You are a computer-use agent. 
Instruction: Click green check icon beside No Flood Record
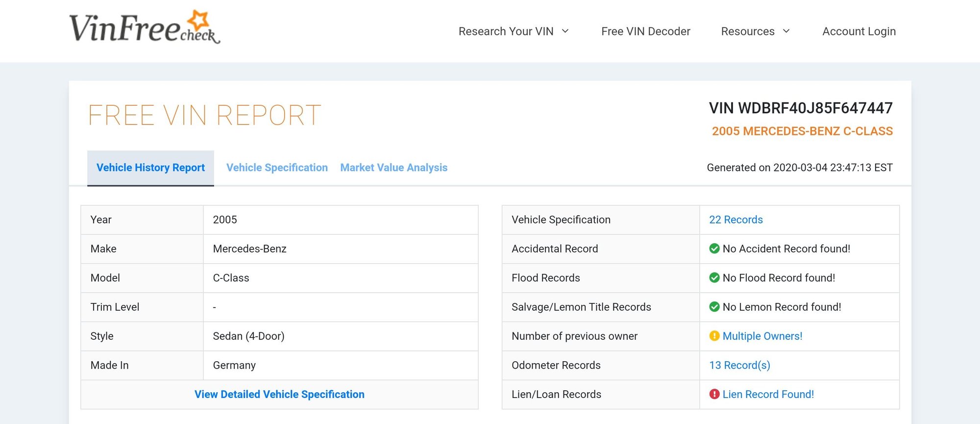click(714, 278)
